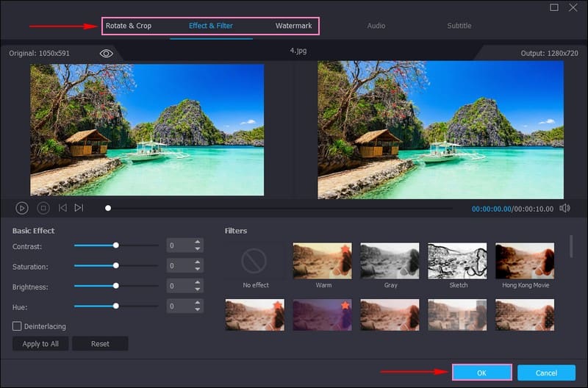This screenshot has width=588, height=388.
Task: Click the Stop playback icon
Action: 43,208
